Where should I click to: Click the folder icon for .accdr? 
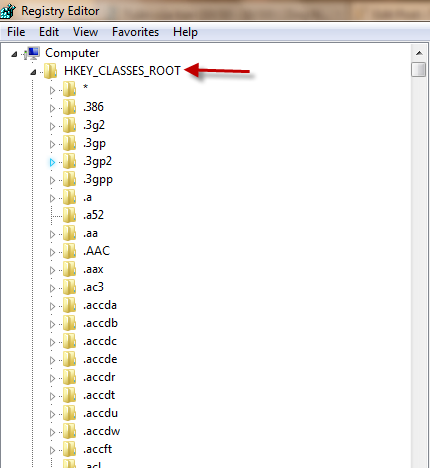point(69,377)
